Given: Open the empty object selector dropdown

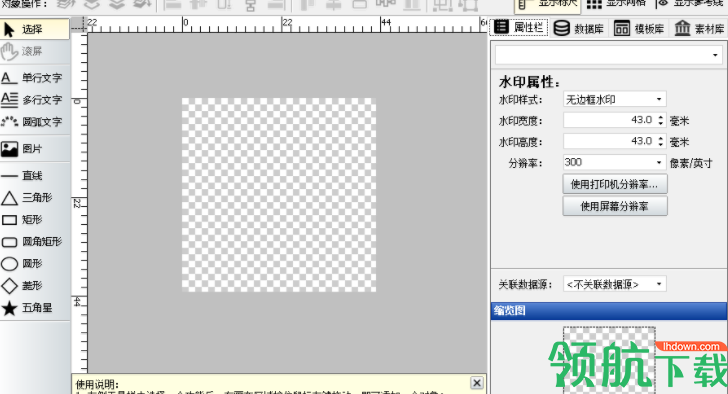Looking at the screenshot, I should point(609,55).
